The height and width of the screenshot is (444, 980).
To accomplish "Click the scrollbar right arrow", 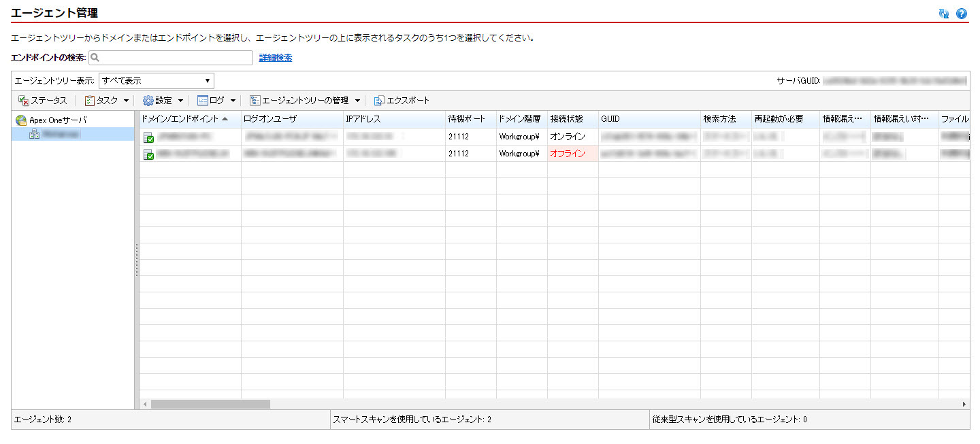I will click(964, 404).
